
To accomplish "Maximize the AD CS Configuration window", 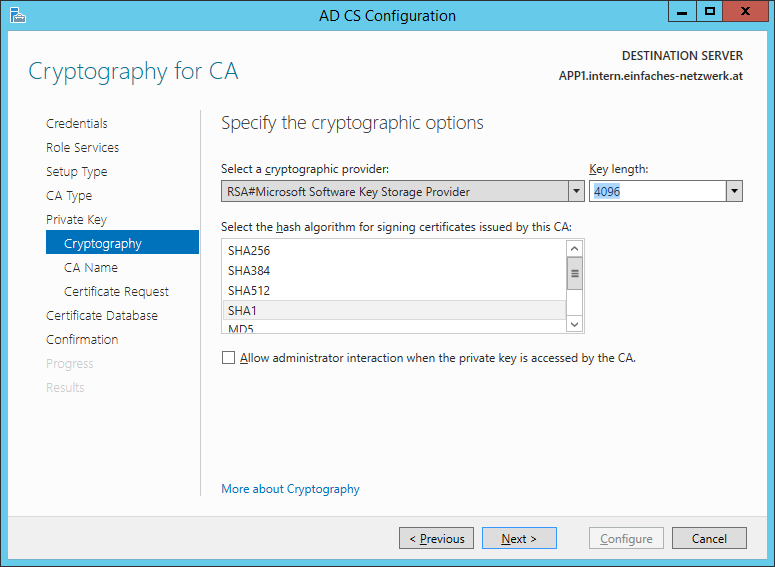I will [710, 11].
